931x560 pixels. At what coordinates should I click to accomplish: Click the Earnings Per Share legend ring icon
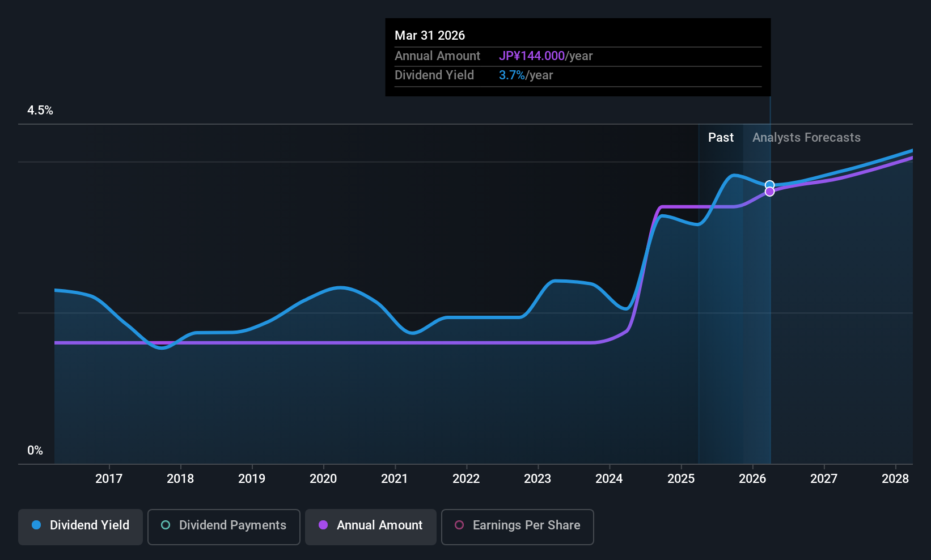[459, 525]
